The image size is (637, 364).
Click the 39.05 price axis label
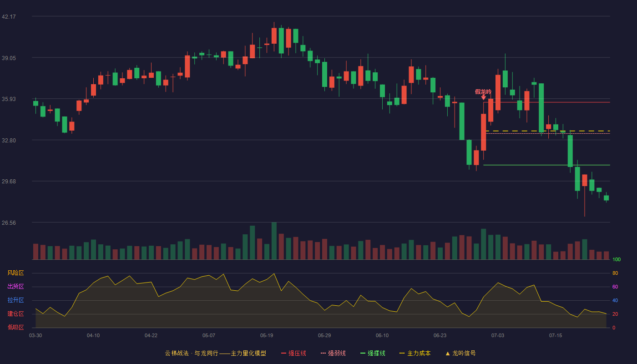pyautogui.click(x=9, y=58)
